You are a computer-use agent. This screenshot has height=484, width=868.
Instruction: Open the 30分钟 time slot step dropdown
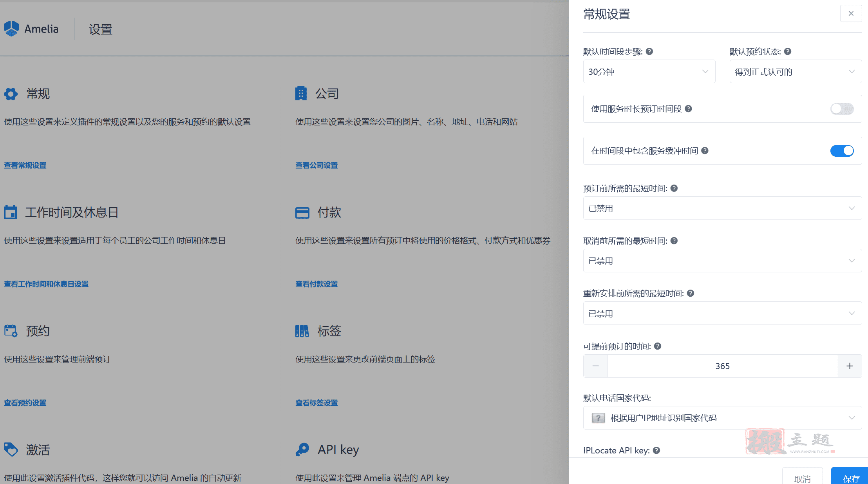pyautogui.click(x=649, y=71)
